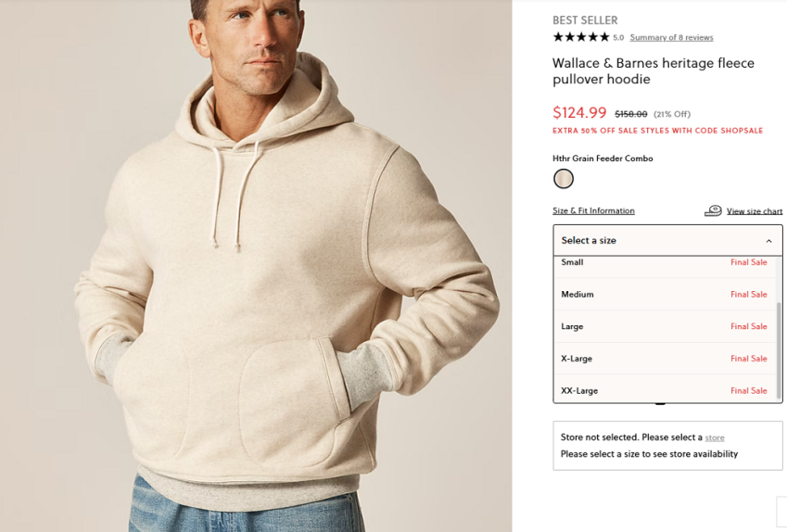
Task: Click the Wallace & Barnes hoodie product title
Action: (x=653, y=70)
